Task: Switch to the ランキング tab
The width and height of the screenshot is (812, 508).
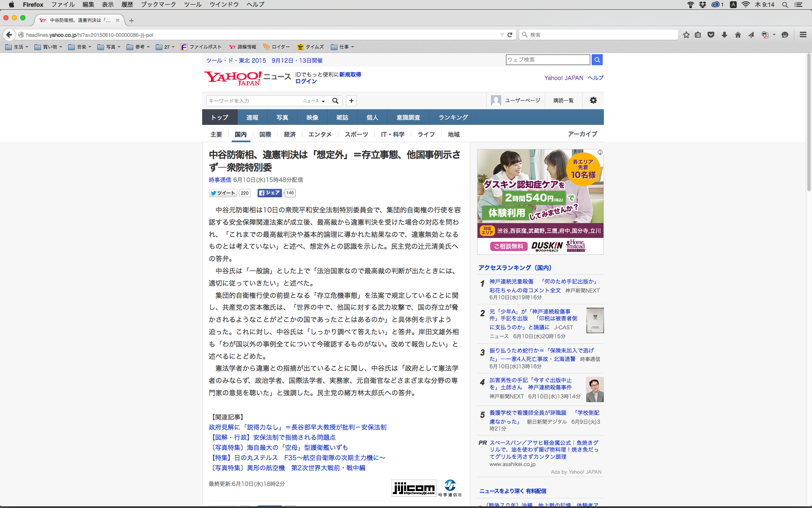Action: click(x=453, y=117)
